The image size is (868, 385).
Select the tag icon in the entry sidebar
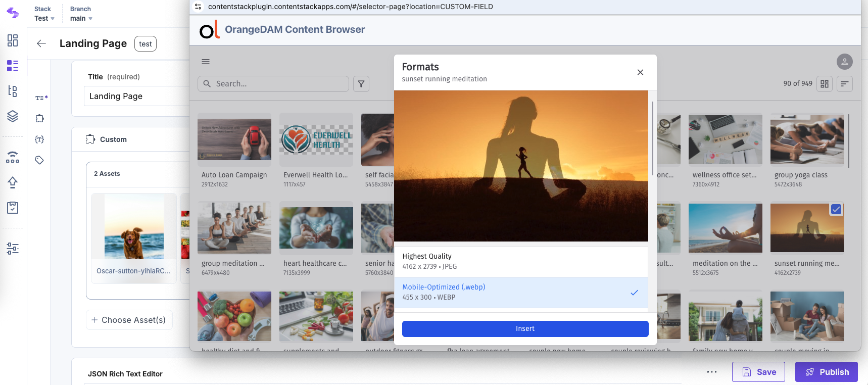[39, 160]
